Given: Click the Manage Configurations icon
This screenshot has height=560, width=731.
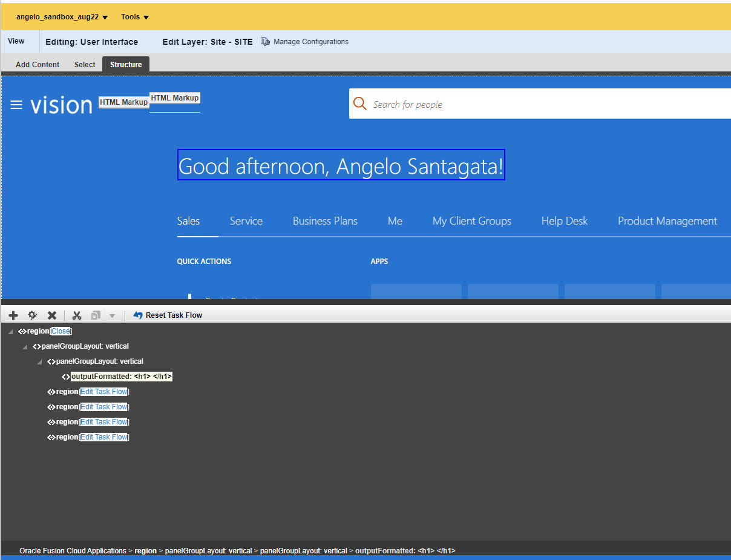Looking at the screenshot, I should click(x=265, y=42).
